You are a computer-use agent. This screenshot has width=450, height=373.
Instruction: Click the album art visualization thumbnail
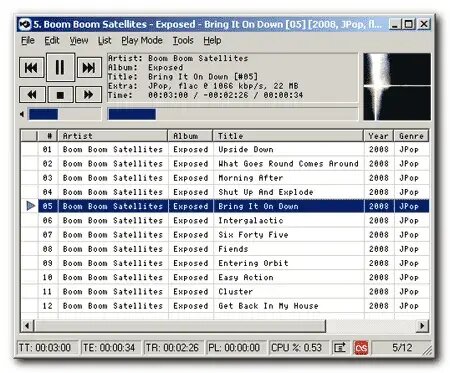[x=397, y=87]
